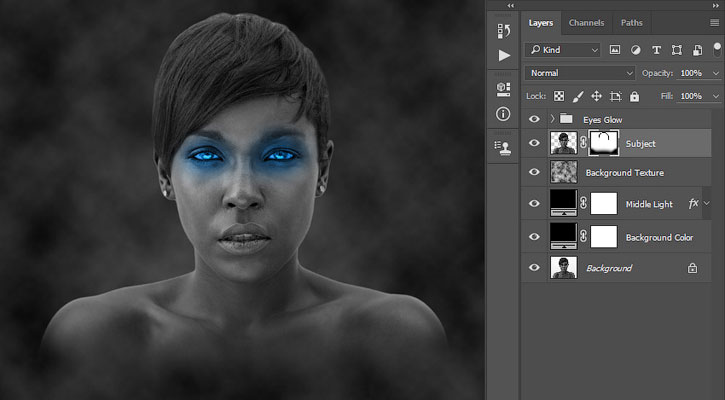Open the Opacity slider dropdown arrow
Viewport: 725px width, 400px height.
pyautogui.click(x=716, y=73)
